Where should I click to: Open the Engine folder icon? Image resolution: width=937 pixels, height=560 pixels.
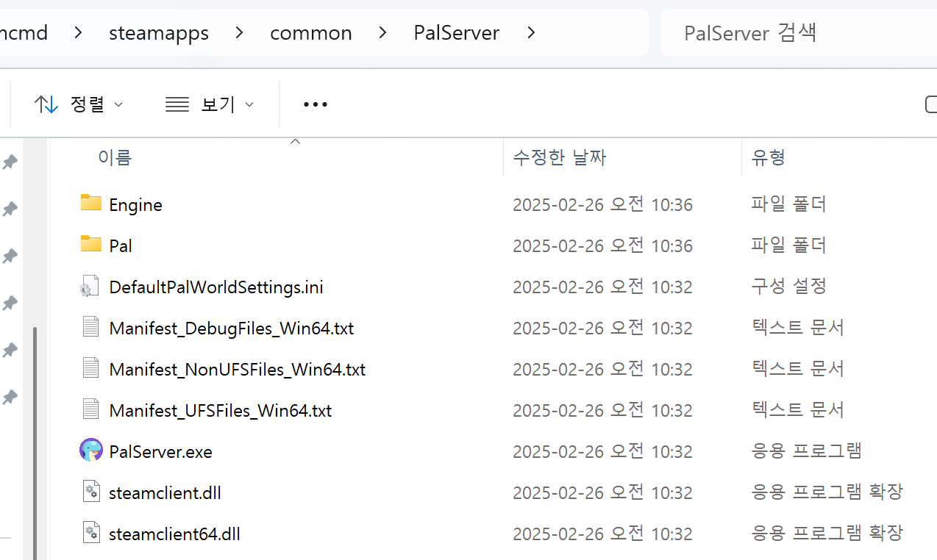[x=91, y=204]
